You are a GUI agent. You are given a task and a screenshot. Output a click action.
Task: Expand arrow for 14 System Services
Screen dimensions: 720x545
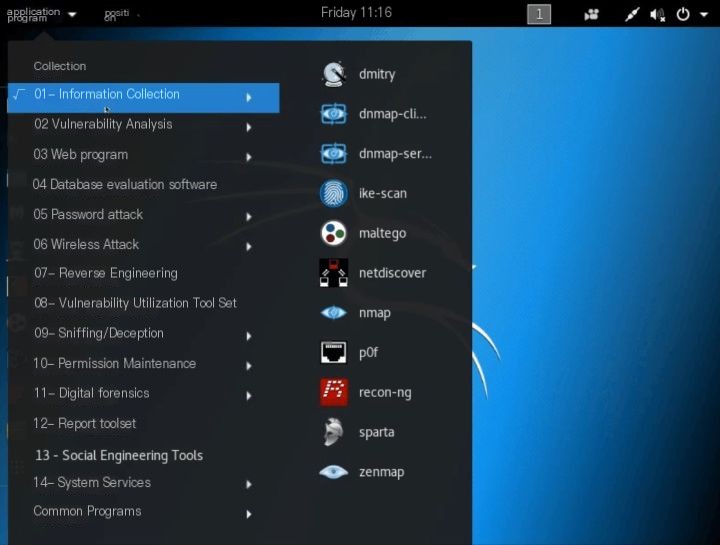[248, 484]
